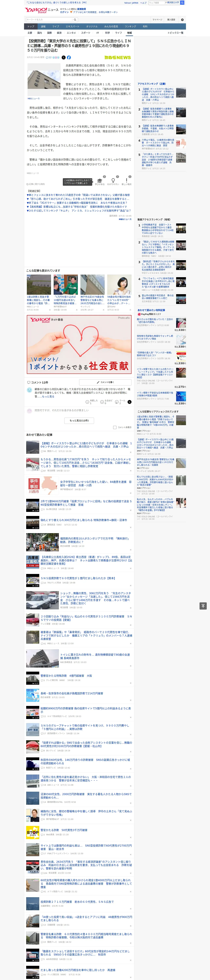Select スポーツ category in sub navigation
The height and width of the screenshot is (980, 210).
click(x=86, y=33)
